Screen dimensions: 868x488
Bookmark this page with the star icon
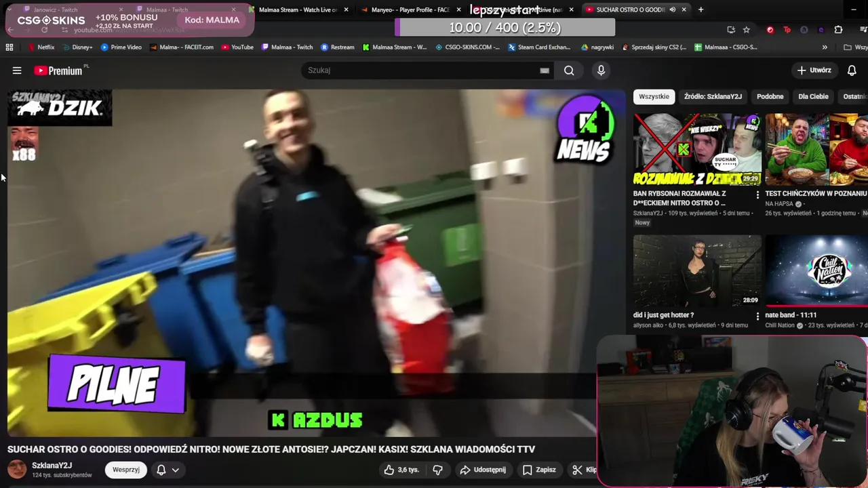coord(747,30)
